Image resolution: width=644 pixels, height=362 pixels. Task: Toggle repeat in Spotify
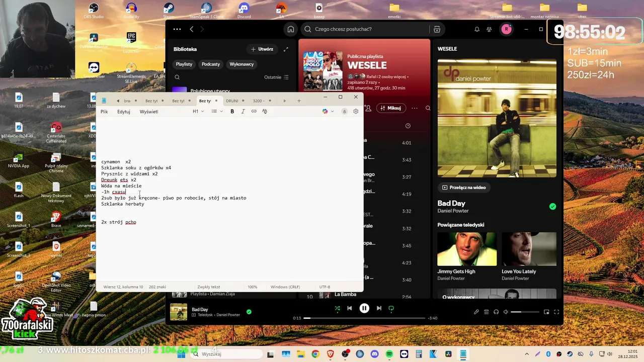point(391,308)
